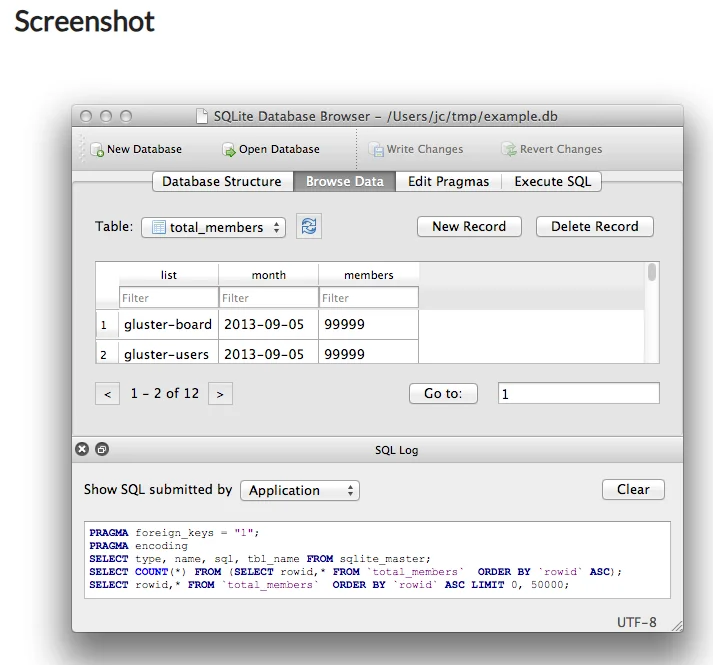This screenshot has height=665, width=713.
Task: Click the month column filter field
Action: 269,297
